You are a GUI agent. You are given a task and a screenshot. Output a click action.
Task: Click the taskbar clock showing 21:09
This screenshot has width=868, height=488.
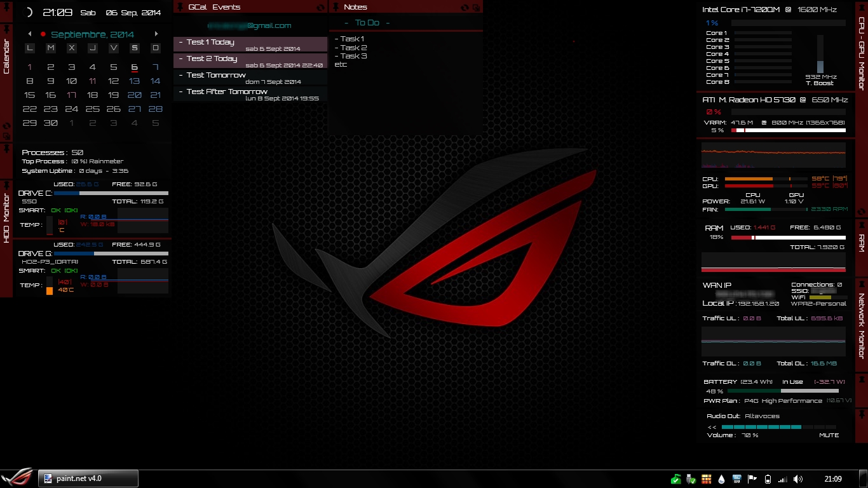pos(833,479)
